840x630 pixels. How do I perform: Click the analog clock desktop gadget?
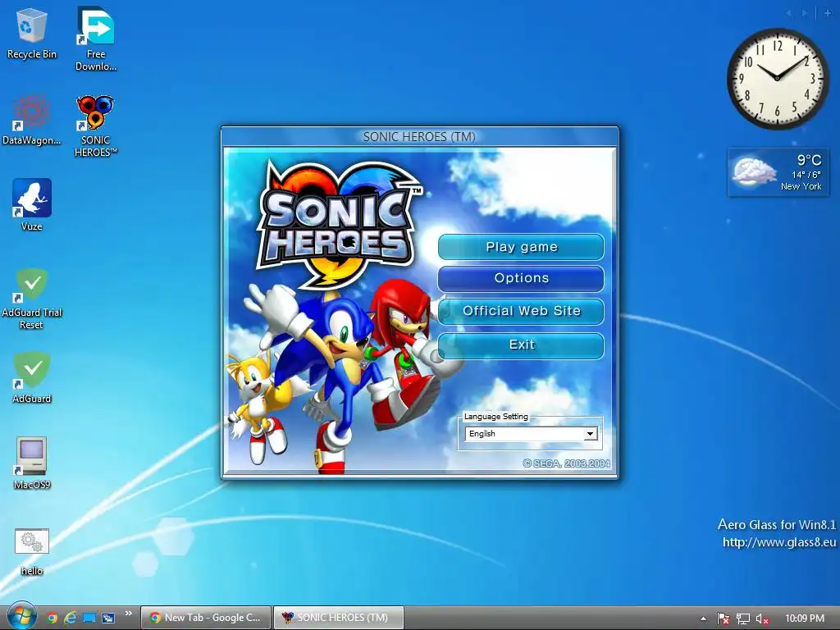pos(778,79)
